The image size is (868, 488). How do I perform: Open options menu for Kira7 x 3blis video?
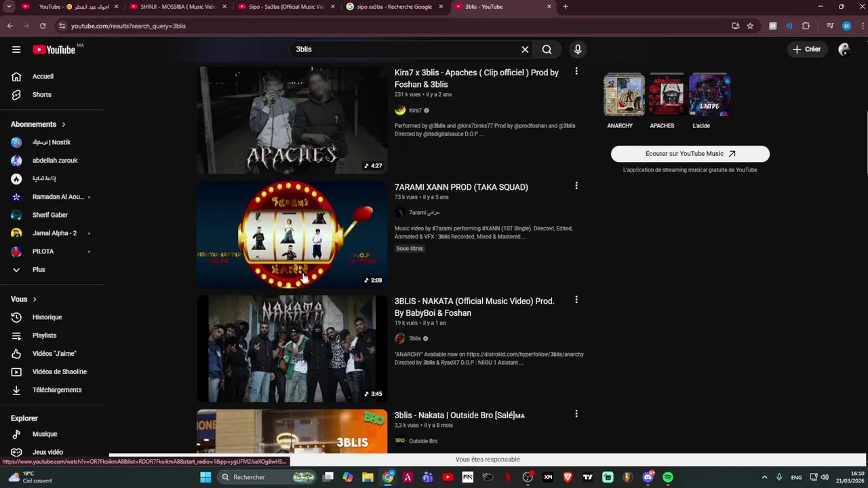pos(576,71)
